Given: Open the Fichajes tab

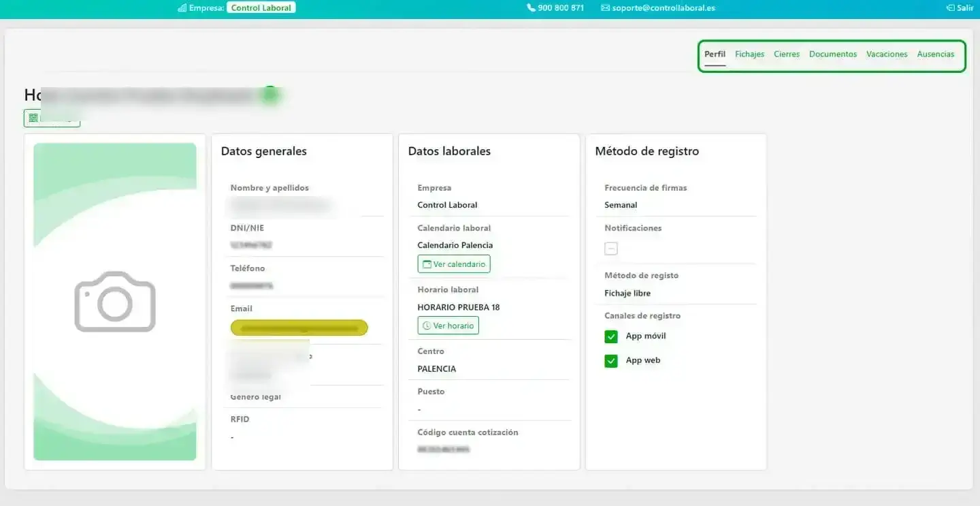Looking at the screenshot, I should point(749,54).
